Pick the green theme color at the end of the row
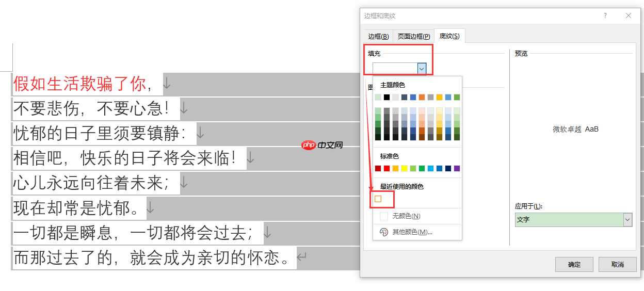644x291 pixels. point(457,97)
